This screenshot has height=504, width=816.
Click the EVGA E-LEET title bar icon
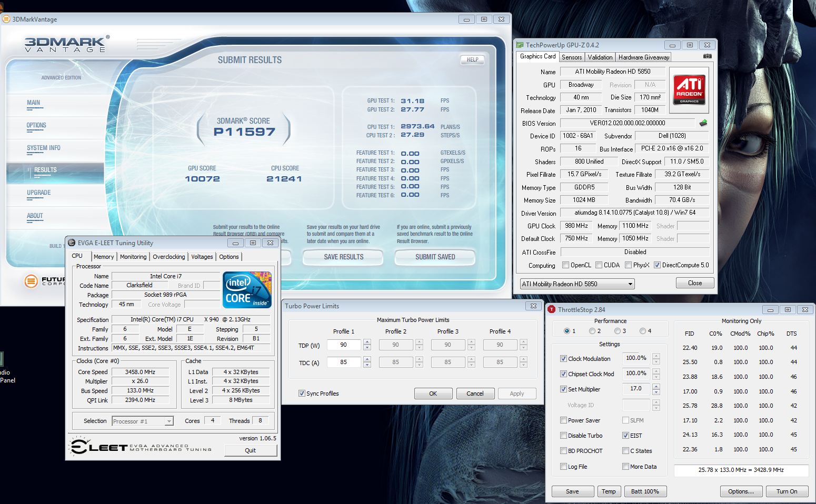tap(72, 243)
